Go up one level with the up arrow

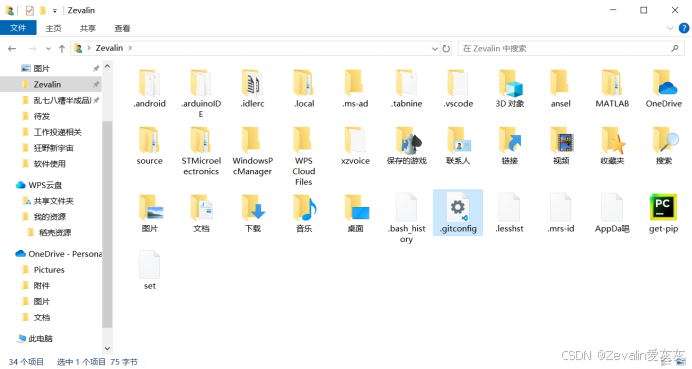click(62, 49)
